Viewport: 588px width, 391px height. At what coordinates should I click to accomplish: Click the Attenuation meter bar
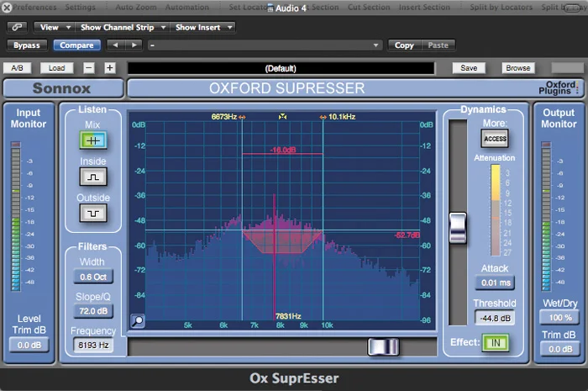coord(496,210)
